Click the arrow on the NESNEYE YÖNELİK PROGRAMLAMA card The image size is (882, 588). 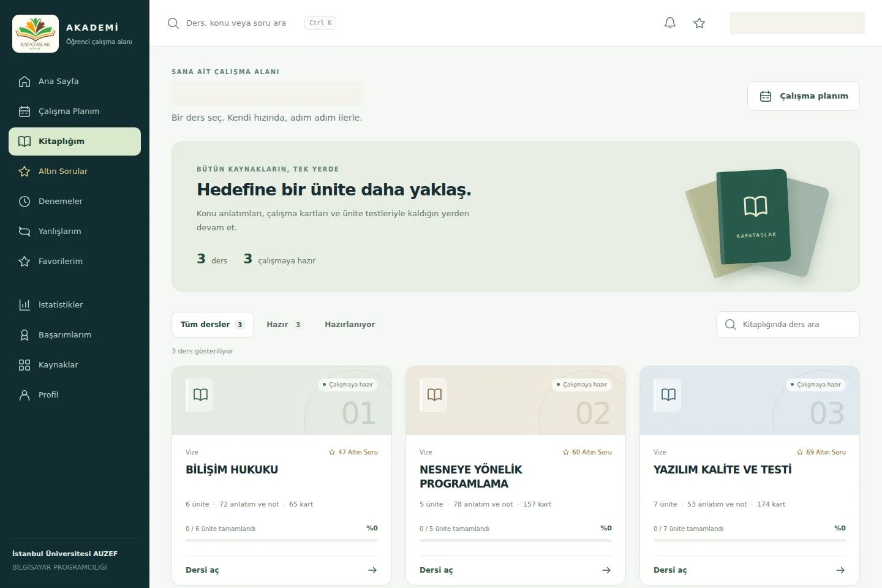(606, 570)
